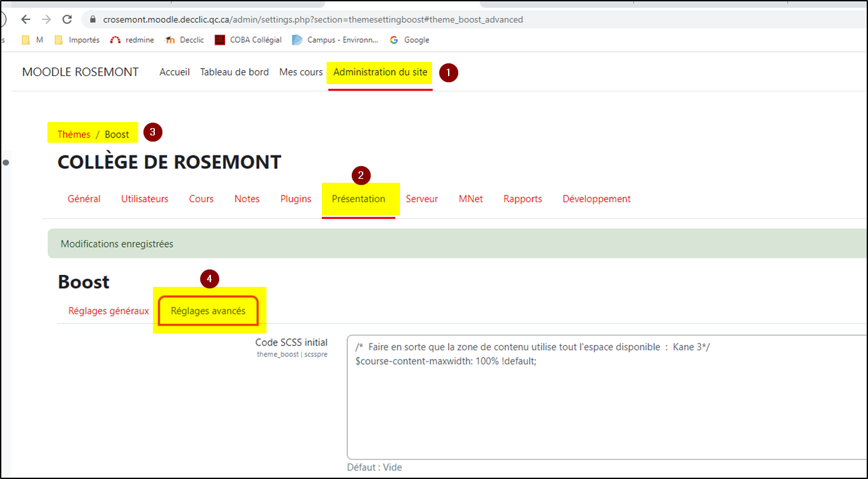868x479 pixels.
Task: Open the COBA Collégial bookmark
Action: click(x=248, y=40)
